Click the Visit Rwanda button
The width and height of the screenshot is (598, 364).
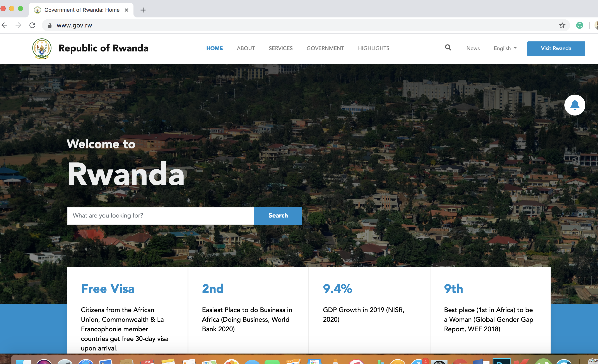coord(556,49)
